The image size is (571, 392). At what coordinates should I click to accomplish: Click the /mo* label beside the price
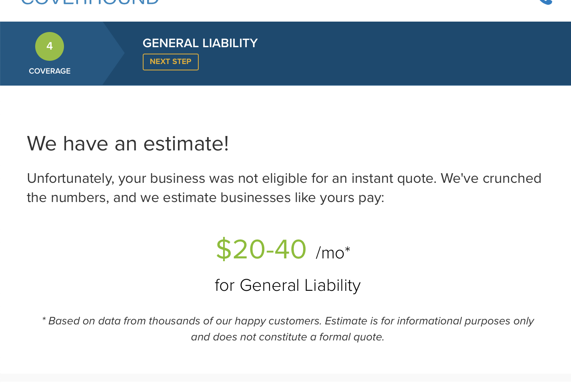[x=333, y=253]
